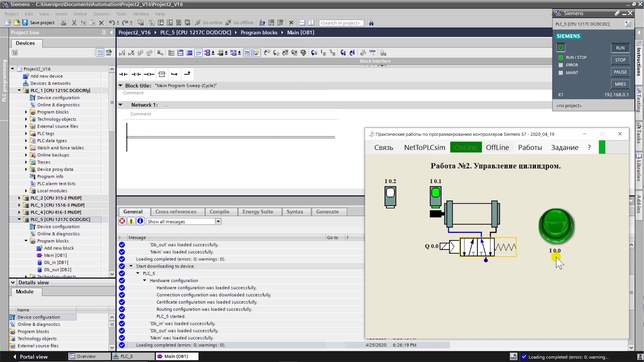Image resolution: width=644 pixels, height=362 pixels.
Task: Collapse the Details view panel
Action: (x=13, y=283)
